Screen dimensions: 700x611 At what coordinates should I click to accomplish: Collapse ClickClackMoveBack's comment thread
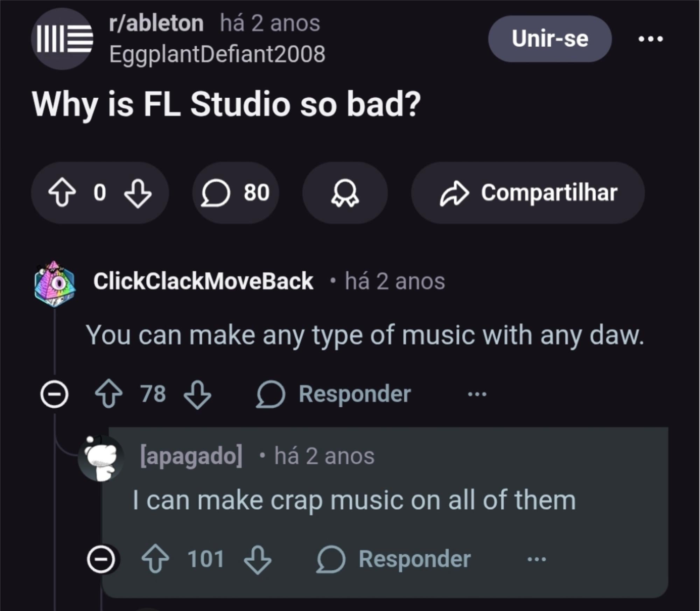(54, 394)
